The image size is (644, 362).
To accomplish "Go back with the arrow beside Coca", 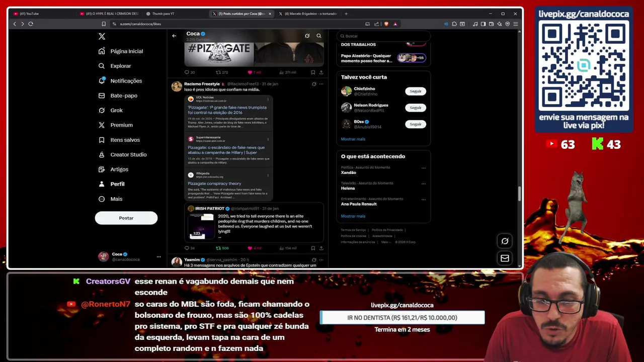I will [x=174, y=36].
